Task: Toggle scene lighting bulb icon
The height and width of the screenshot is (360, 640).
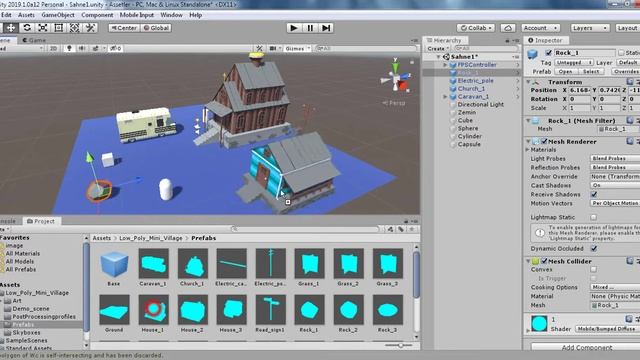Action: (69, 48)
